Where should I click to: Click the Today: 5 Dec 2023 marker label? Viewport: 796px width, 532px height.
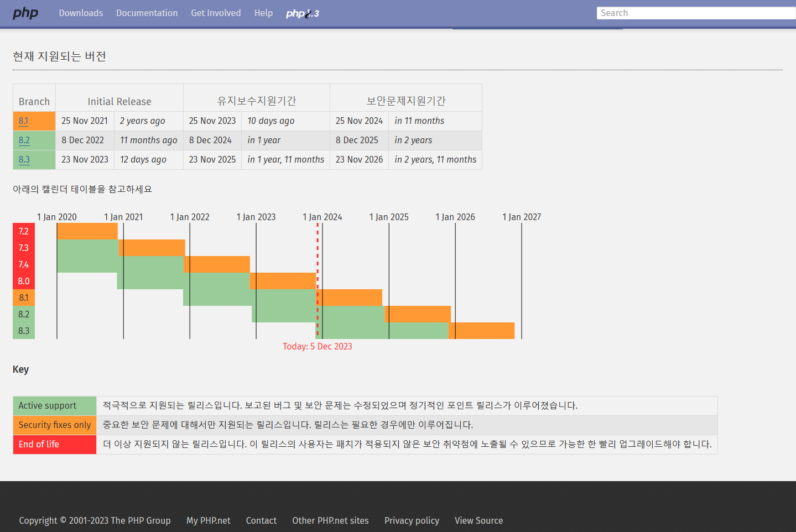(x=317, y=347)
